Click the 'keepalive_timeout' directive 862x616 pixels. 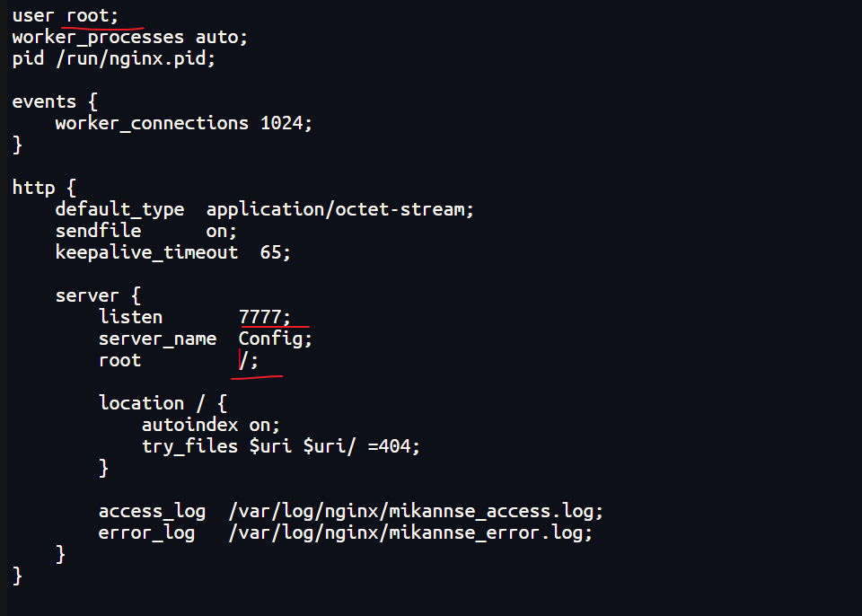coord(146,252)
